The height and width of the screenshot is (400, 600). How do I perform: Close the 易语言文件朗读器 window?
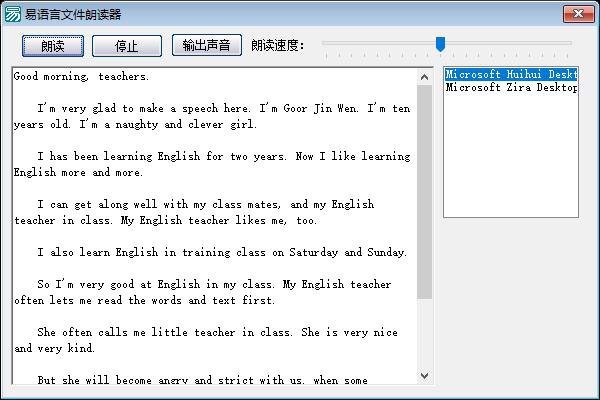(577, 14)
